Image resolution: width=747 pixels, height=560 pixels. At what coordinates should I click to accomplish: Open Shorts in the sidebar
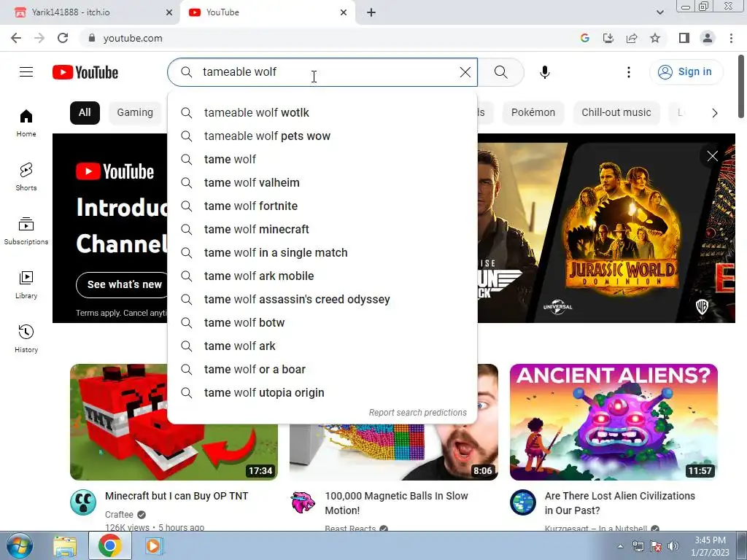tap(26, 177)
